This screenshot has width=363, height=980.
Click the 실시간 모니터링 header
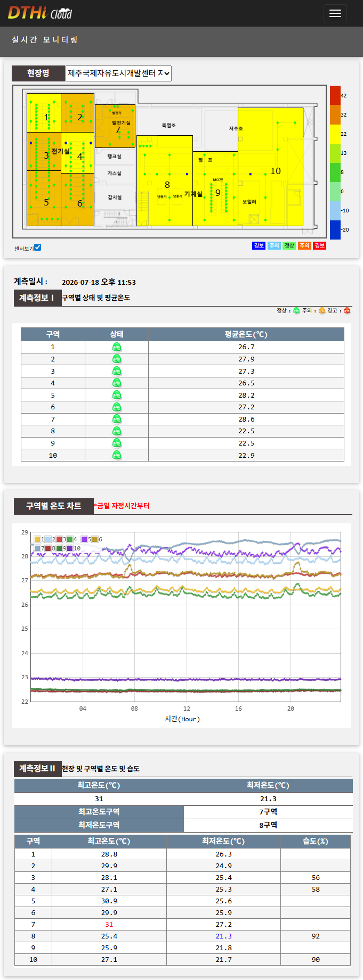click(x=45, y=40)
